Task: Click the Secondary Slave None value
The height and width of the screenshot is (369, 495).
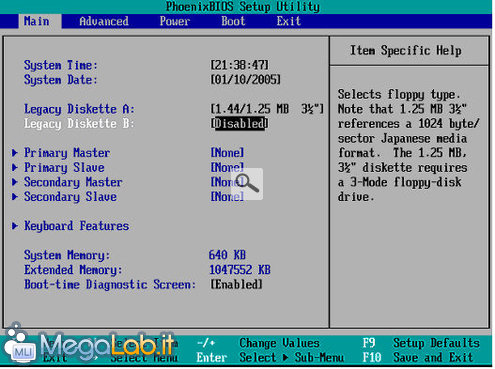Action: tap(227, 197)
